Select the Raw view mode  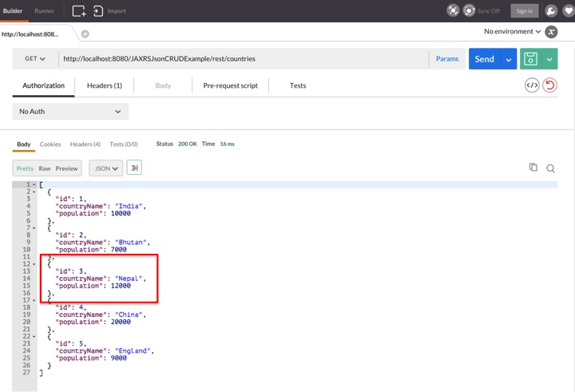tap(45, 168)
